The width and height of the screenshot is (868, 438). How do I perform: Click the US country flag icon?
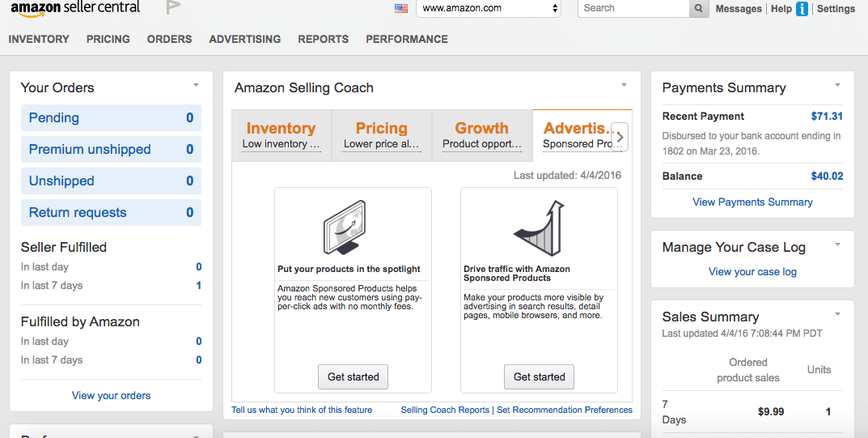point(401,8)
